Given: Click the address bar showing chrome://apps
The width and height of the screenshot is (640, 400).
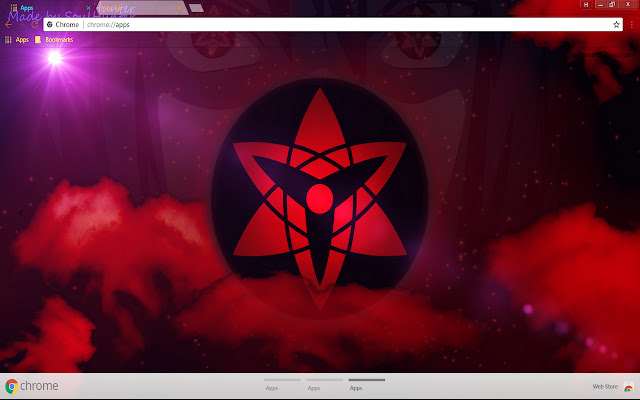Looking at the screenshot, I should tap(333, 24).
